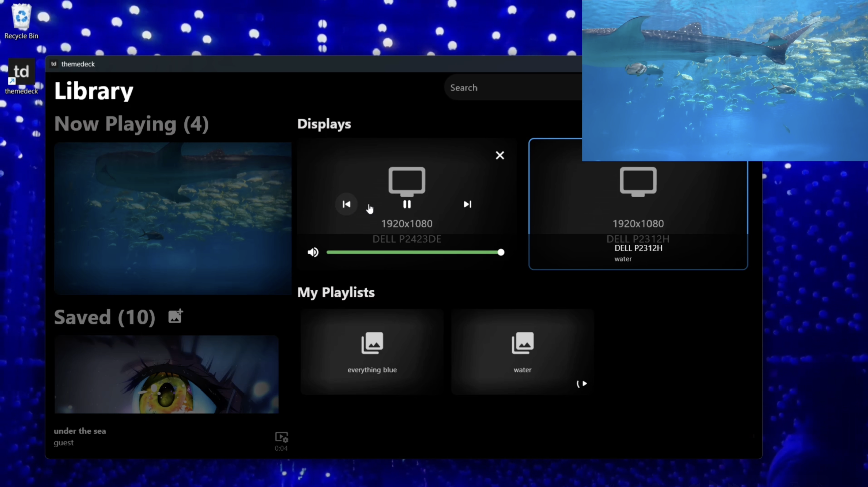Screen dimensions: 868x487
Task: Click the DELL P2423DE monitor icon
Action: click(x=407, y=181)
